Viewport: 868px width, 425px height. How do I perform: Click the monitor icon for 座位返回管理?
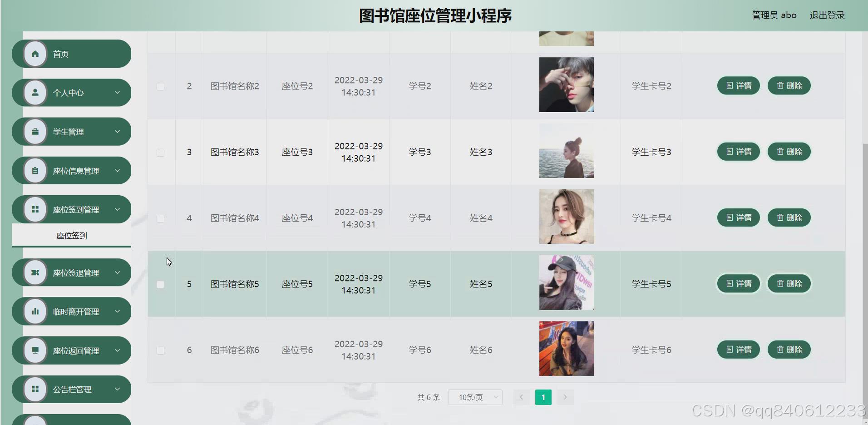click(35, 351)
